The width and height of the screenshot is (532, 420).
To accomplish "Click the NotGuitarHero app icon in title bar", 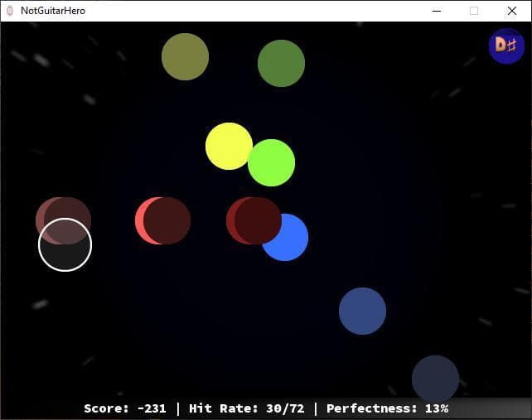I will [10, 11].
